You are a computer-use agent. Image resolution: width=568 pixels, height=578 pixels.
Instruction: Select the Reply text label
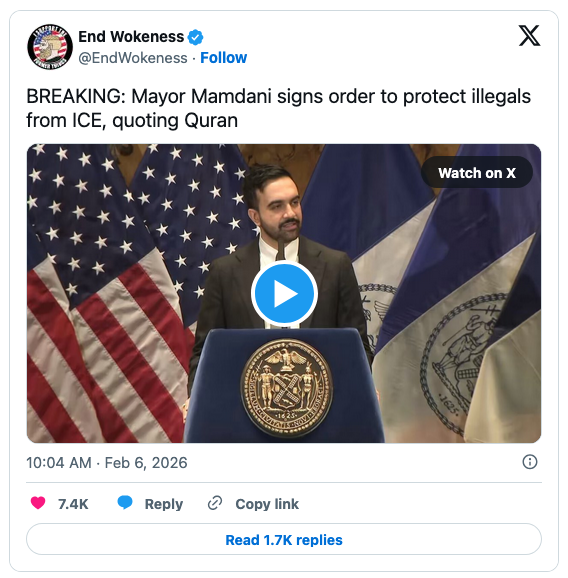coord(164,504)
